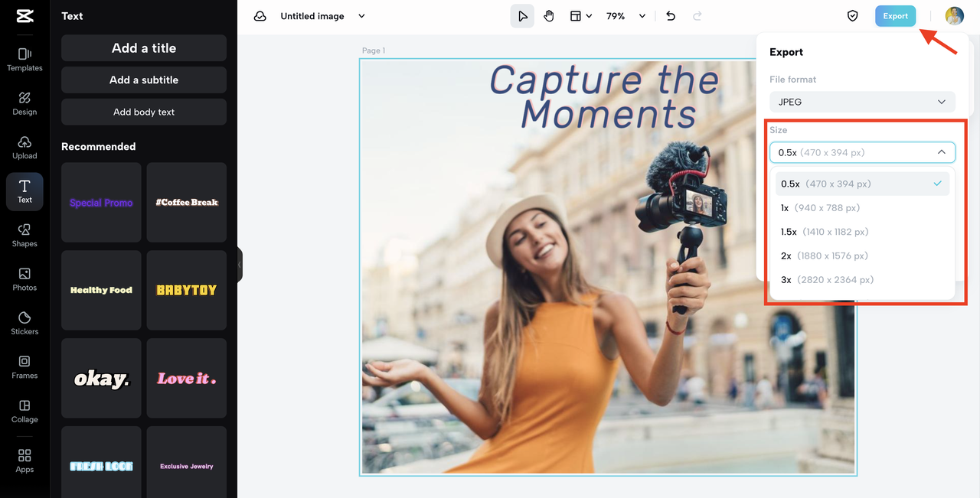Open the layout options icon
This screenshot has width=980, height=498.
point(575,16)
